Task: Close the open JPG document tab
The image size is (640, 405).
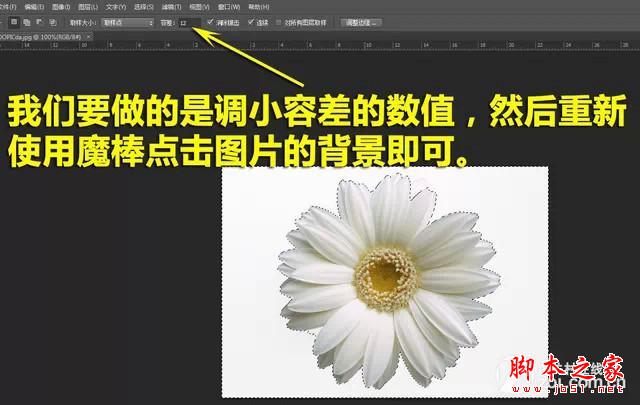Action: 89,36
